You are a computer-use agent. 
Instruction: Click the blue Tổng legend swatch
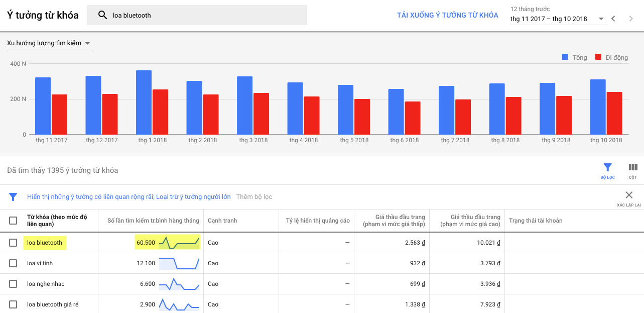pos(565,57)
